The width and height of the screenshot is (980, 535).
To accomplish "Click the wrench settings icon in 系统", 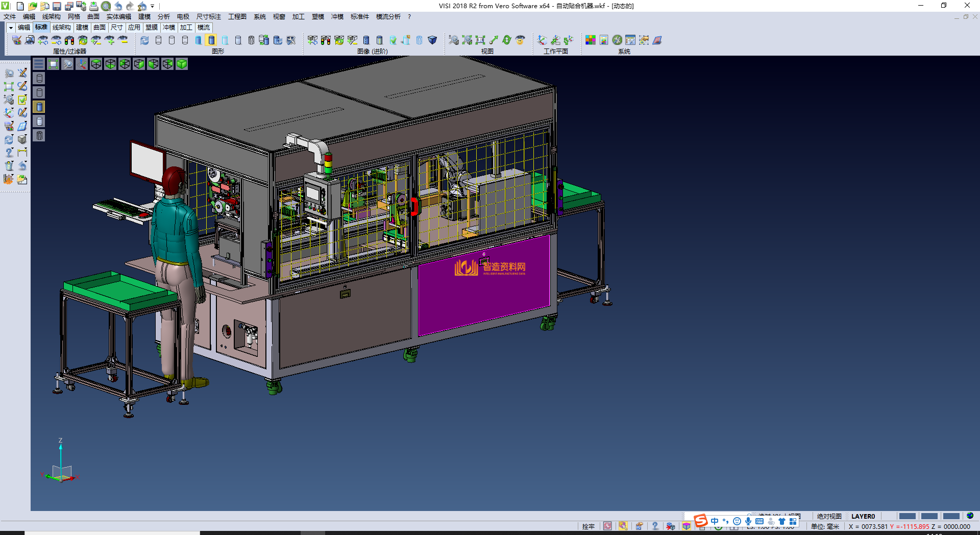I will [617, 40].
